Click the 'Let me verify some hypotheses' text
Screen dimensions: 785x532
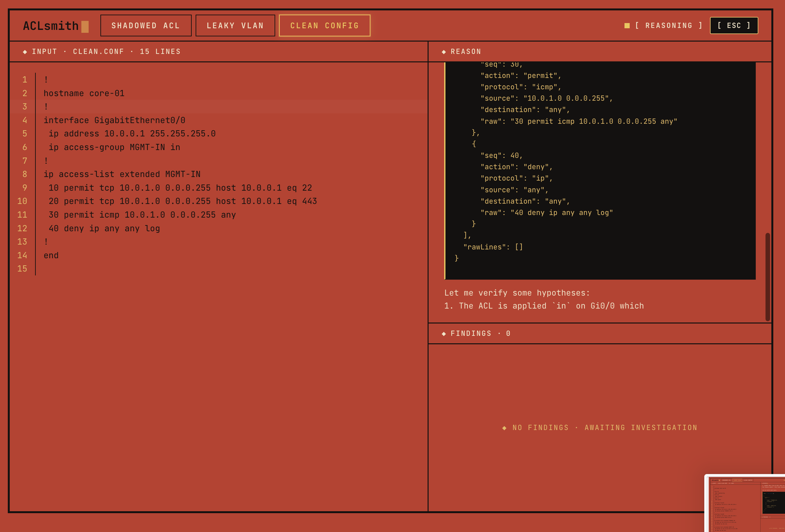[517, 293]
